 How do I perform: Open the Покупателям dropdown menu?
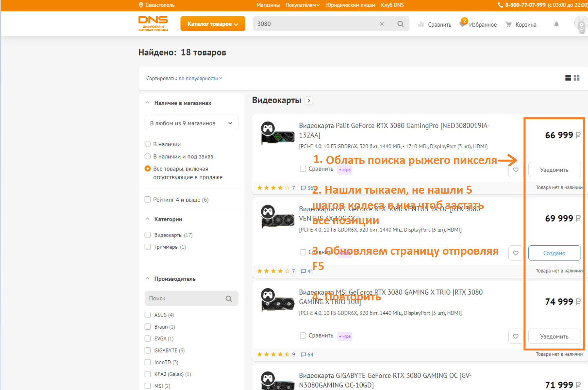pyautogui.click(x=303, y=5)
